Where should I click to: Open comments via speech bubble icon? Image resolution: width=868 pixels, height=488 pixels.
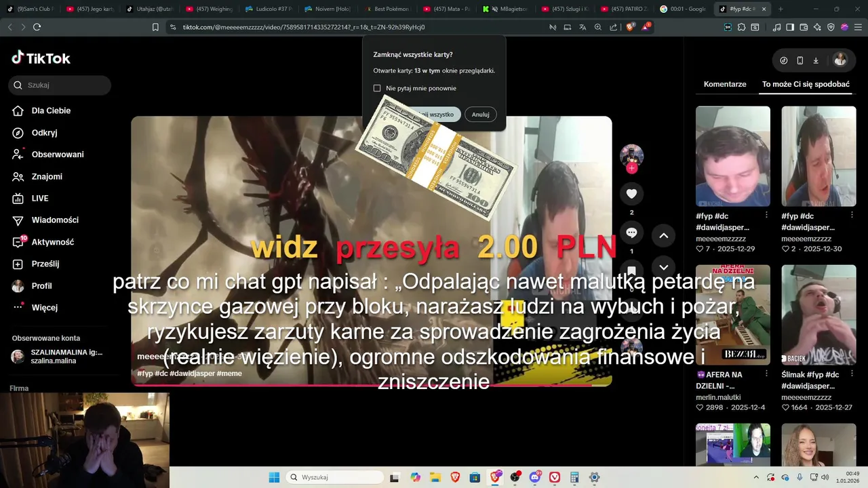[631, 233]
